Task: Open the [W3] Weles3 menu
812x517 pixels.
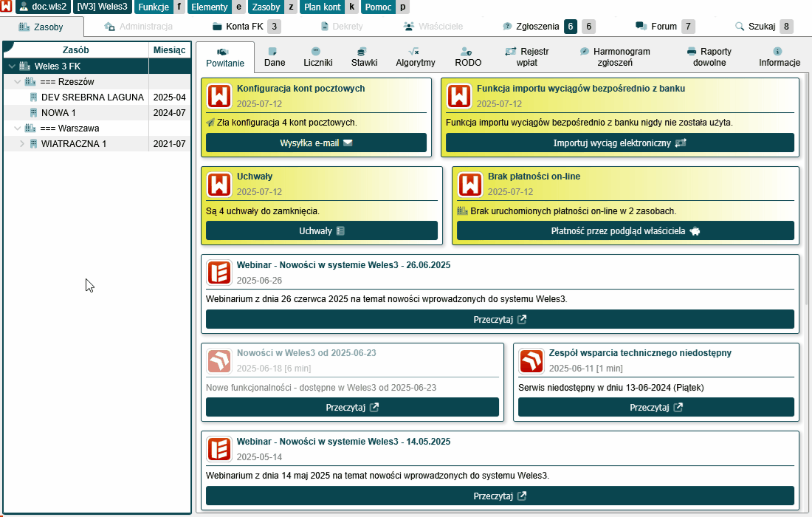Action: point(103,7)
